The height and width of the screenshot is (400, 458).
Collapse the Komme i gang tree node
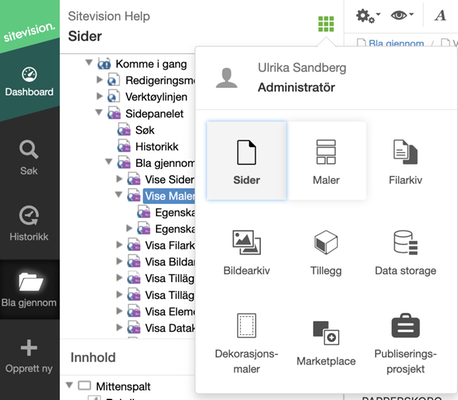click(89, 63)
